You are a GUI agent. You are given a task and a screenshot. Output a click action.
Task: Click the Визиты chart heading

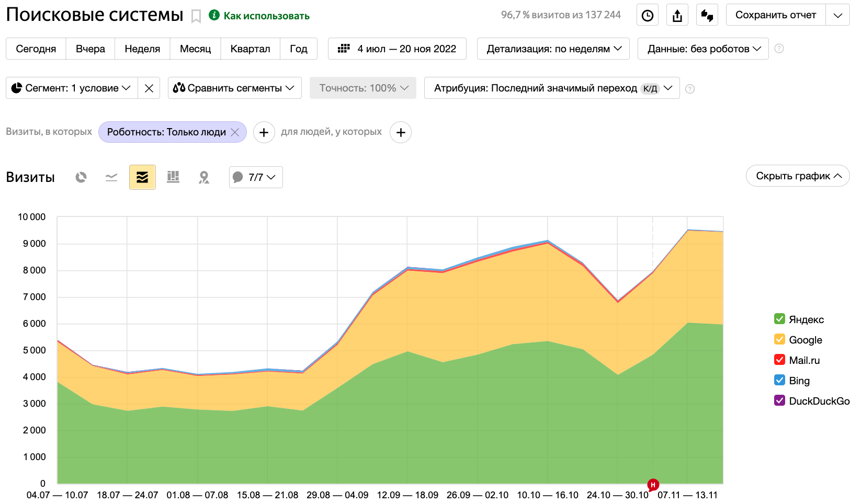(30, 177)
